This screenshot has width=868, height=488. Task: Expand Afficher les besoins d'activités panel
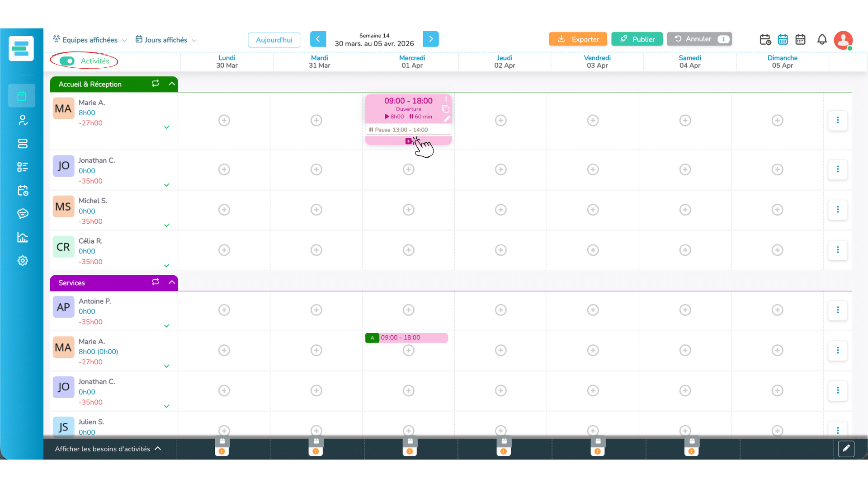(x=108, y=449)
